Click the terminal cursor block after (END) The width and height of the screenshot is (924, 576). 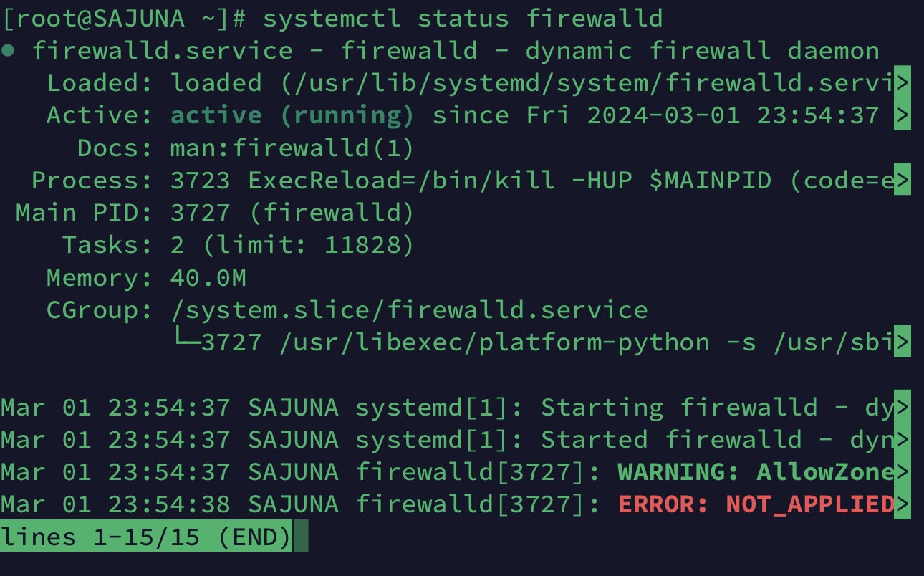click(301, 537)
